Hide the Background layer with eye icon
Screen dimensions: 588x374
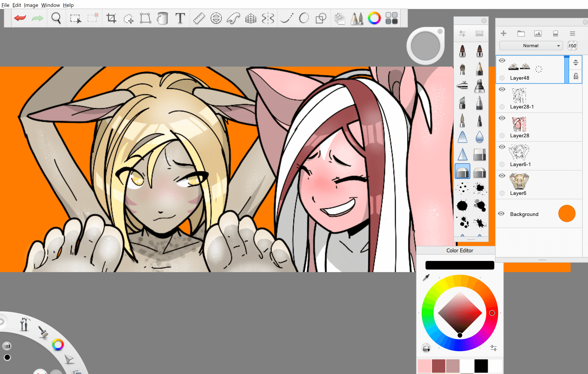click(x=501, y=214)
